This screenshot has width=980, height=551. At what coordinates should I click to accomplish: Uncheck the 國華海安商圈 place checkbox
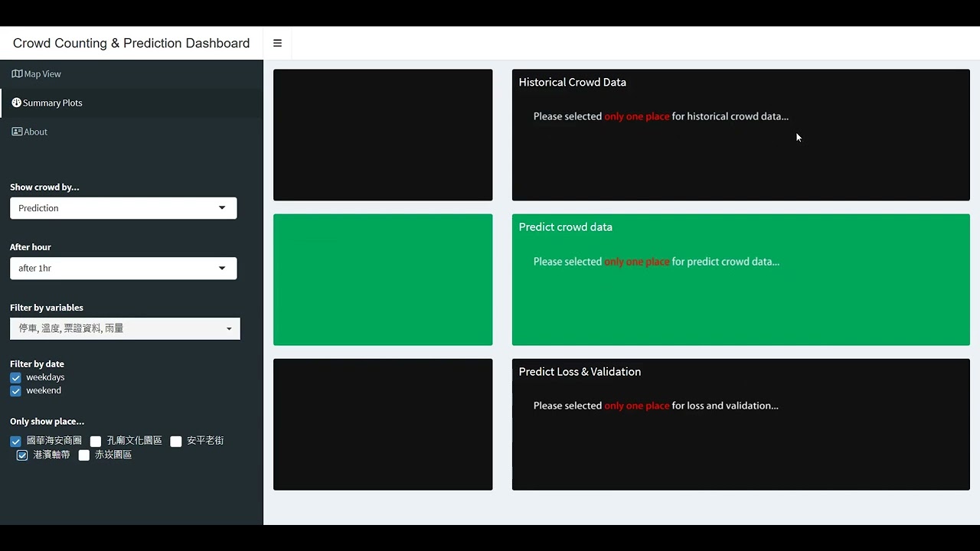pos(15,442)
